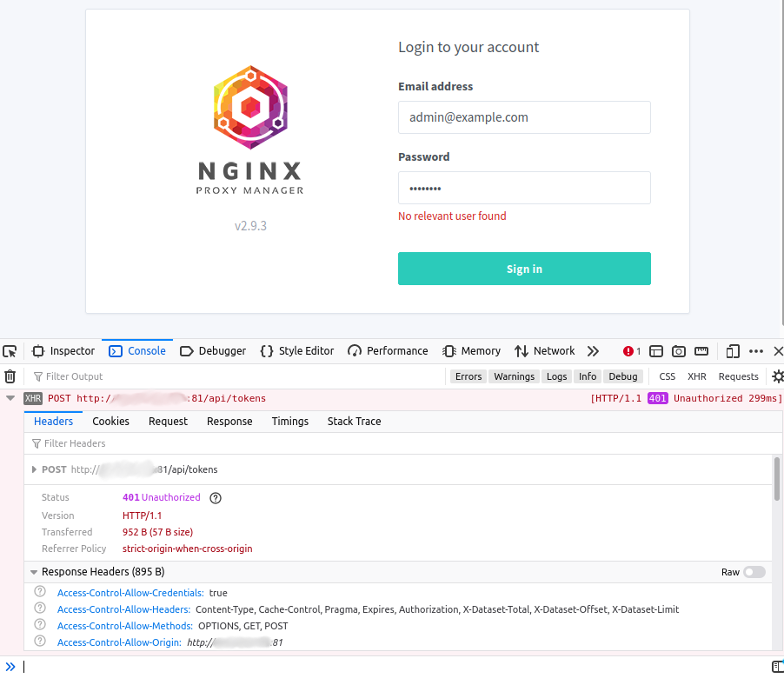
Task: Enable the Warnings log filter
Action: 514,376
